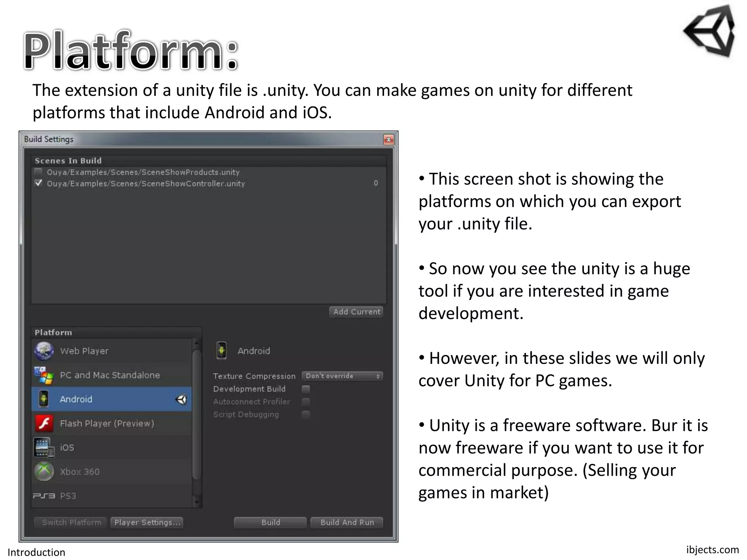Pick the PS3 logo icon
The height and width of the screenshot is (560, 747).
(x=44, y=496)
